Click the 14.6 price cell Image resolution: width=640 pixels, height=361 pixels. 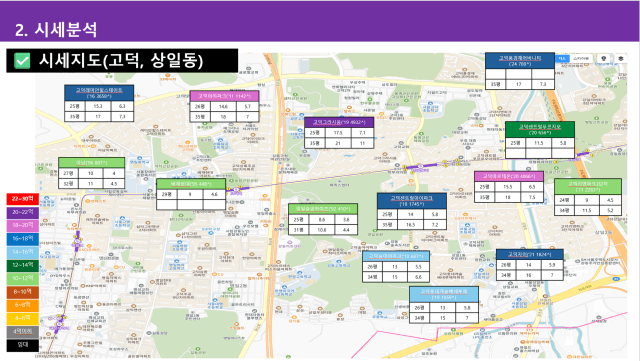point(223,107)
